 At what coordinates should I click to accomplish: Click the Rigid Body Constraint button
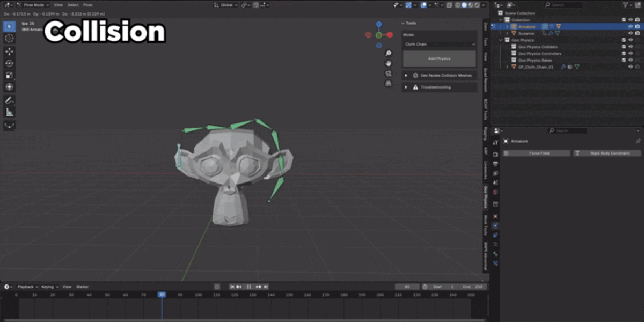pos(608,153)
